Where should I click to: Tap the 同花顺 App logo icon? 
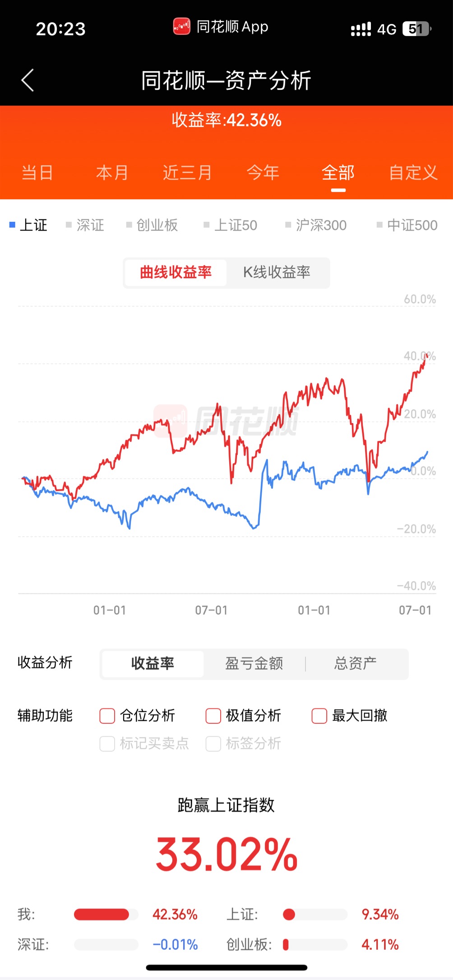click(x=182, y=27)
